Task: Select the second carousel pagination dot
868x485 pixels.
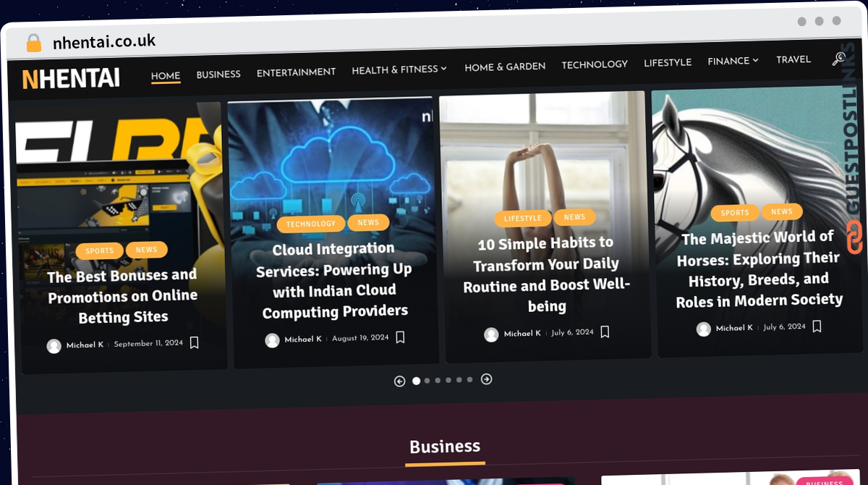Action: 427,381
